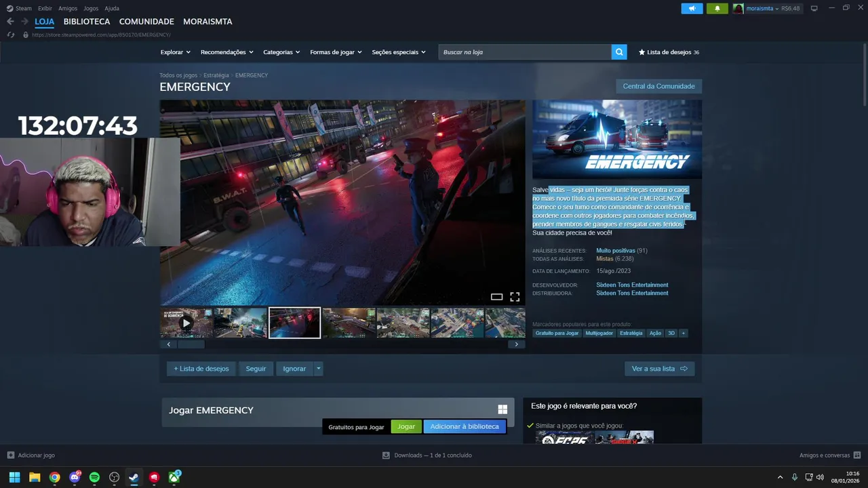The height and width of the screenshot is (488, 868).
Task: Expand the Seções especiais dropdown
Action: [x=399, y=52]
